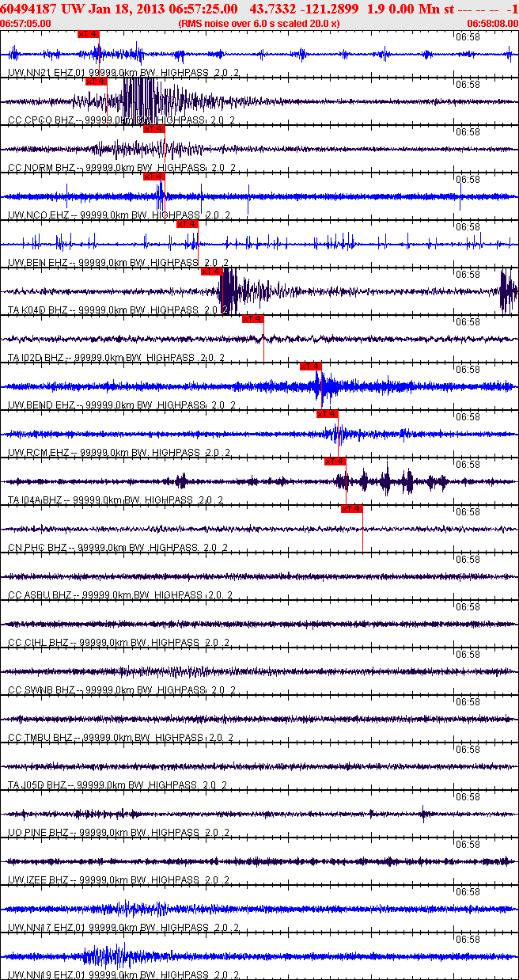Click the start time 06:57:05.00
Screen dimensions: 519x980
click(25, 23)
